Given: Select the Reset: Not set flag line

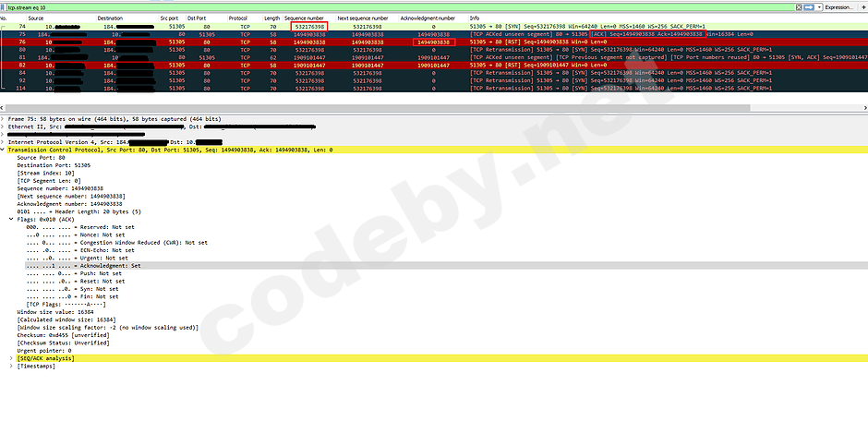Looking at the screenshot, I should click(76, 282).
